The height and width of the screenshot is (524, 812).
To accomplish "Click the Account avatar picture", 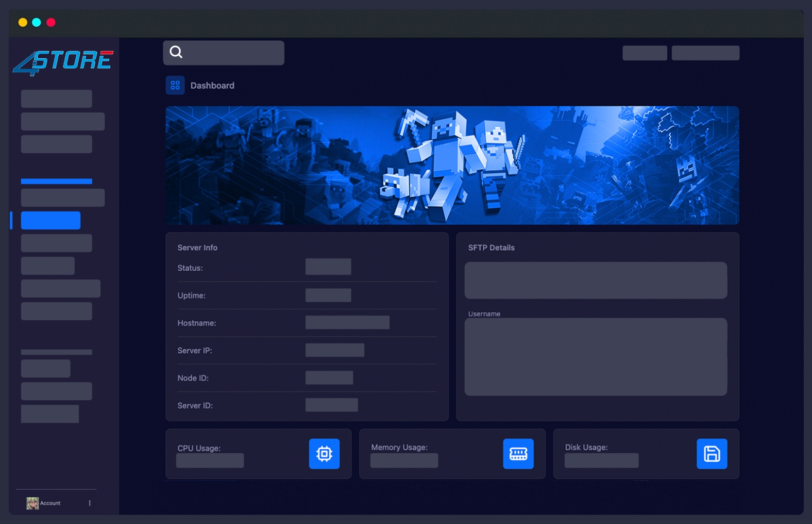I will pyautogui.click(x=33, y=503).
